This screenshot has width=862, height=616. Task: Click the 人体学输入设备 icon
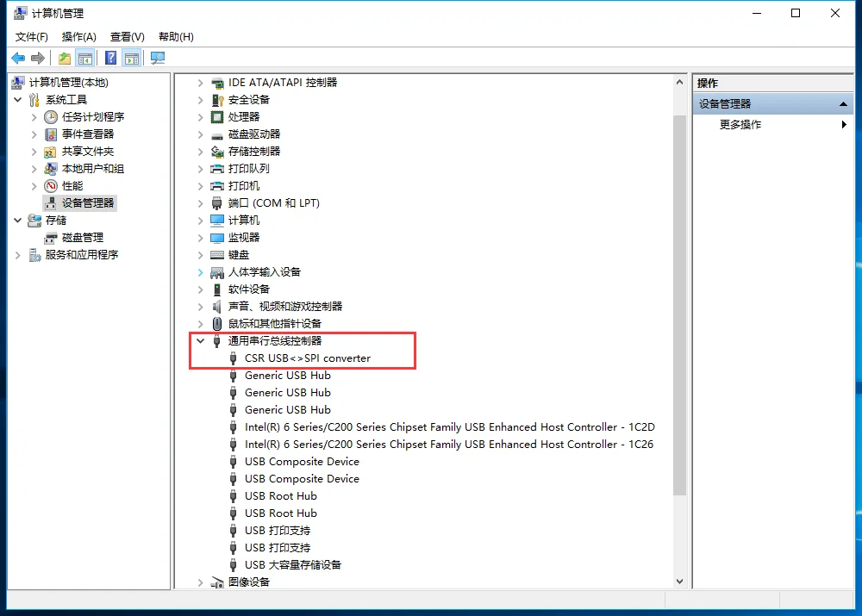point(218,272)
